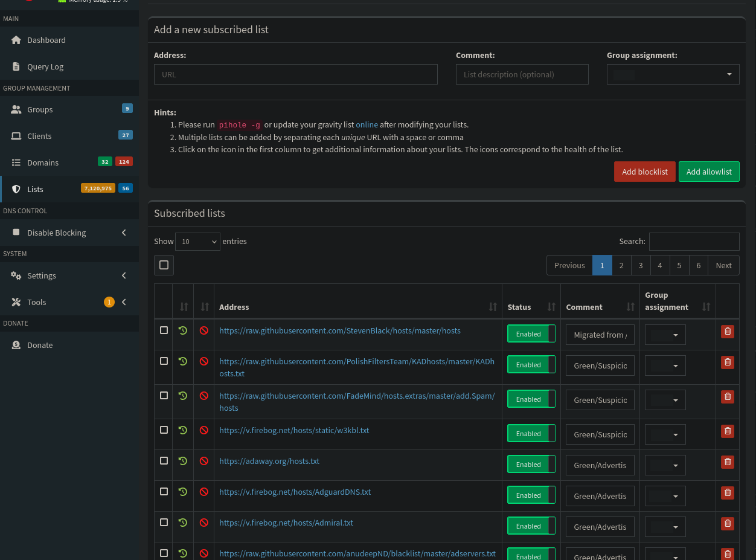This screenshot has width=756, height=560.
Task: Delete the KADhosts list
Action: [x=728, y=362]
